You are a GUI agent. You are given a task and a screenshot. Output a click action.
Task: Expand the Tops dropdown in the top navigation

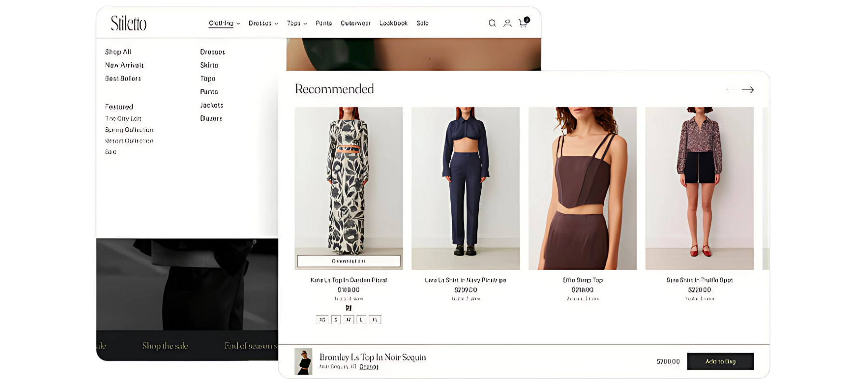297,23
